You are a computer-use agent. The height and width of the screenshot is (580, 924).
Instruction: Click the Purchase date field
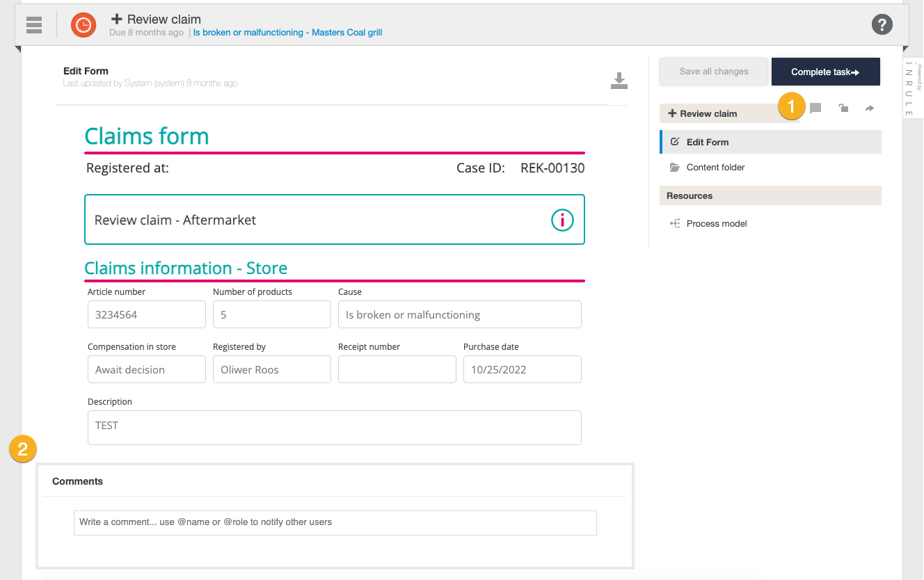coord(522,369)
